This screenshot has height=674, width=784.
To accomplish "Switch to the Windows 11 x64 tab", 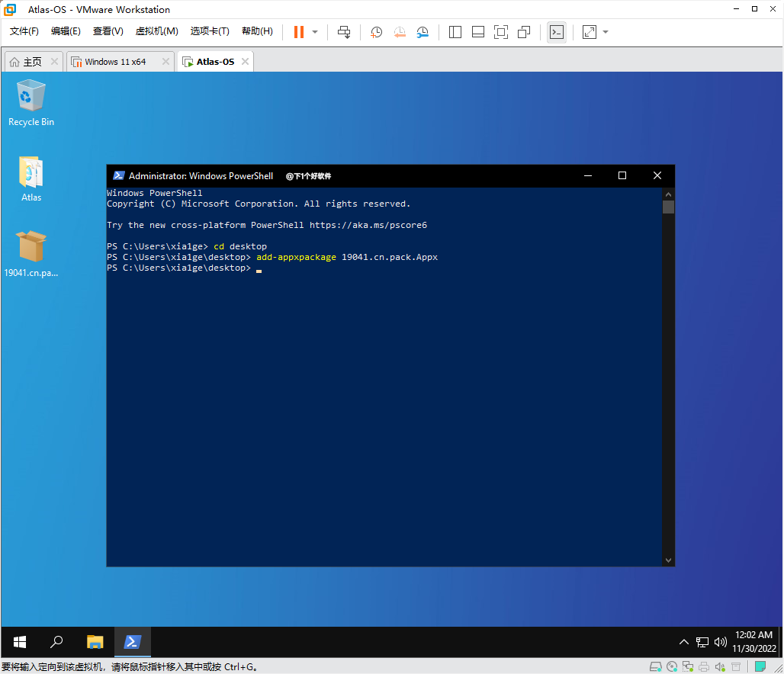I will 115,62.
